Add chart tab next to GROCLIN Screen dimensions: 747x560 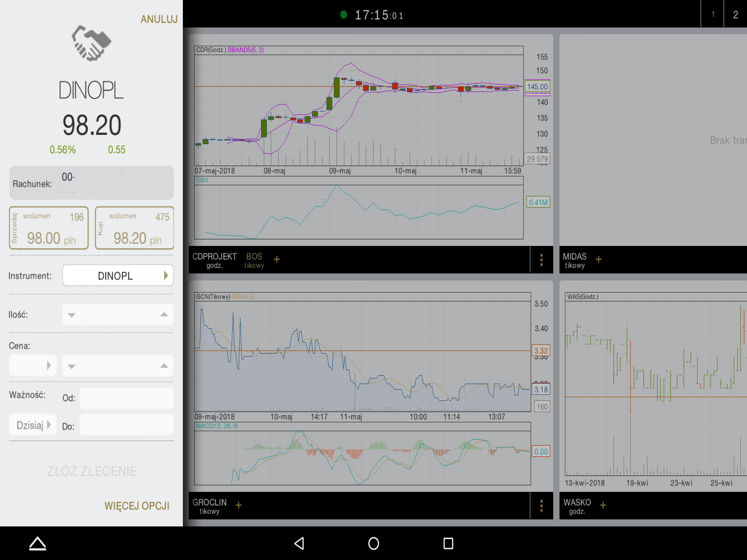coord(238,505)
